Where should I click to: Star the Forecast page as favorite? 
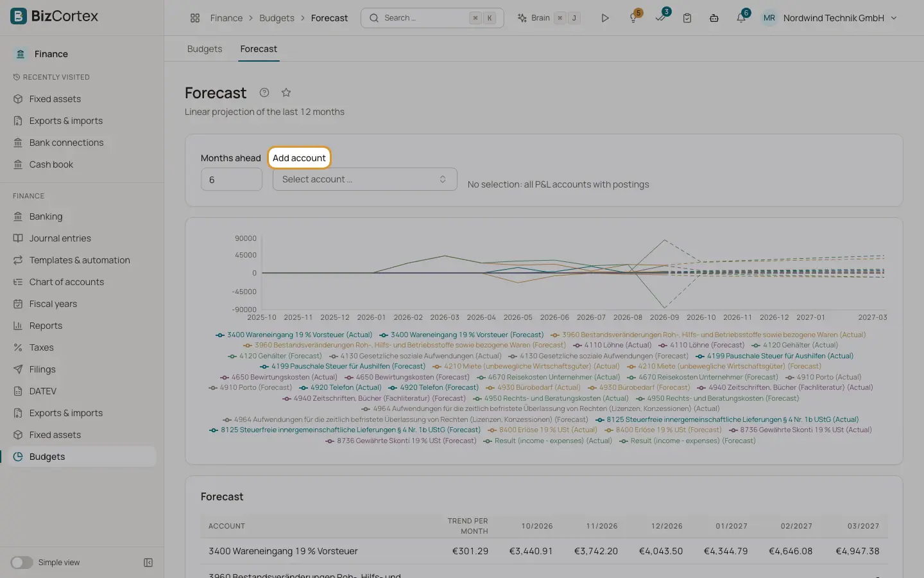286,92
